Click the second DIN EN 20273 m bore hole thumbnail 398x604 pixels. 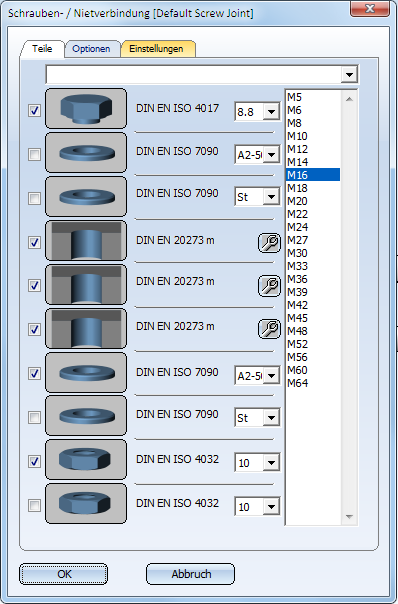(86, 284)
